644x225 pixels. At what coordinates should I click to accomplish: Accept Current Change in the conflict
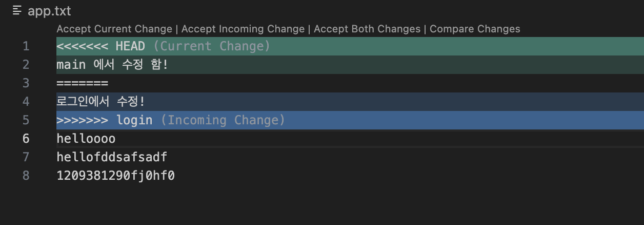(x=114, y=29)
